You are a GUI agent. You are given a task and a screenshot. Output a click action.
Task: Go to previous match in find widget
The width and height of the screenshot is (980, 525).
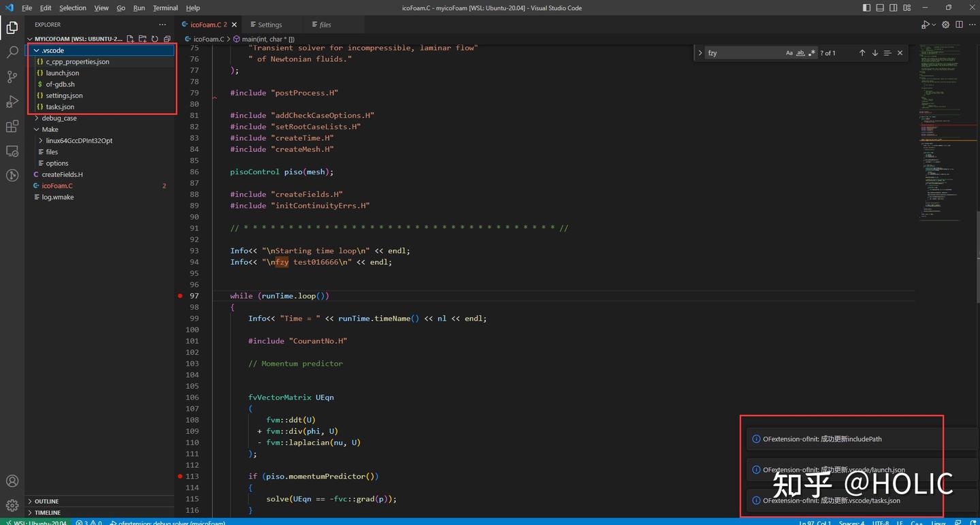tap(862, 52)
